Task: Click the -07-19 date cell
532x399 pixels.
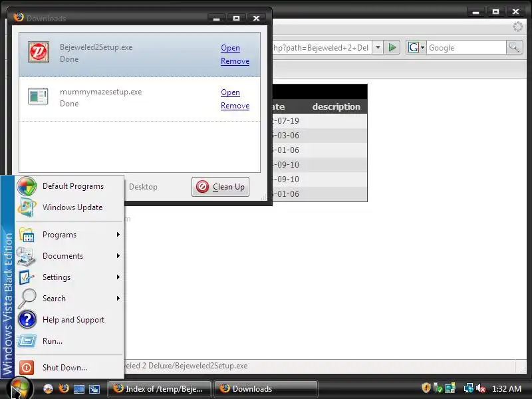Action: [x=286, y=121]
